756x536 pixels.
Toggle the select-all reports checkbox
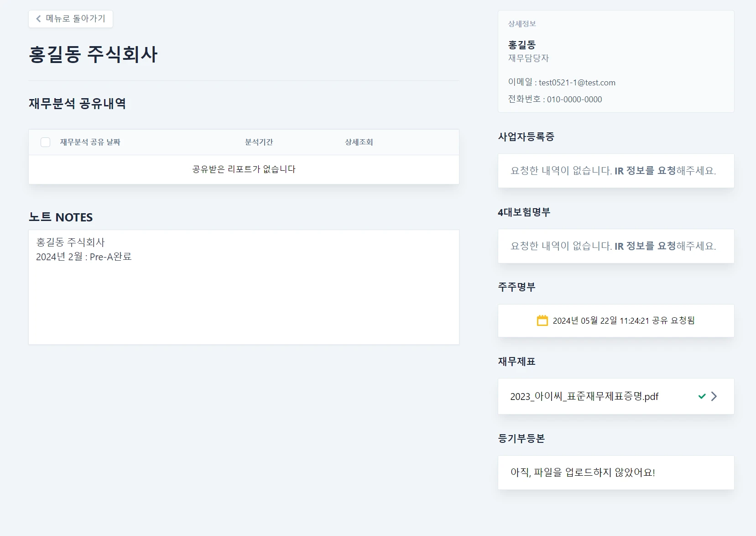46,142
